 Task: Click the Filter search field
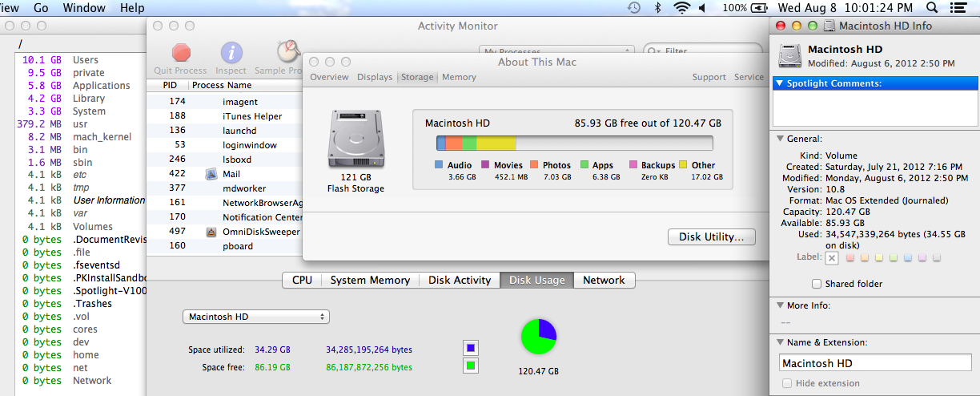[701, 51]
